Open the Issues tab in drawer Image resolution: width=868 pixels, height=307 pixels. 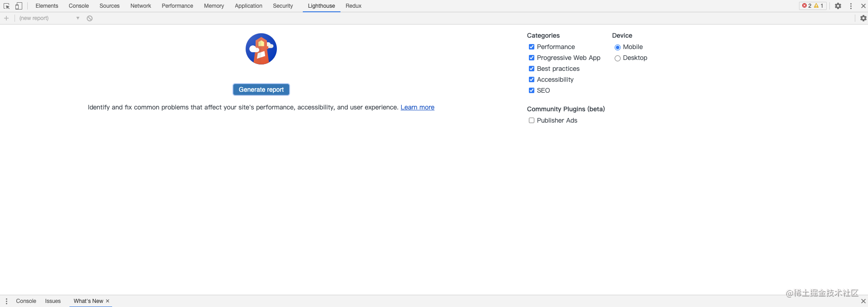pos(53,301)
